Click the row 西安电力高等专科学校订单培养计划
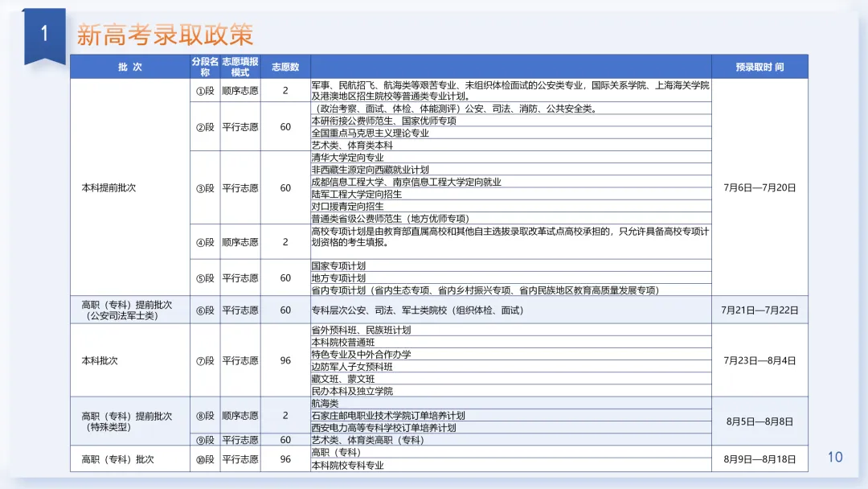This screenshot has height=489, width=868. point(511,428)
